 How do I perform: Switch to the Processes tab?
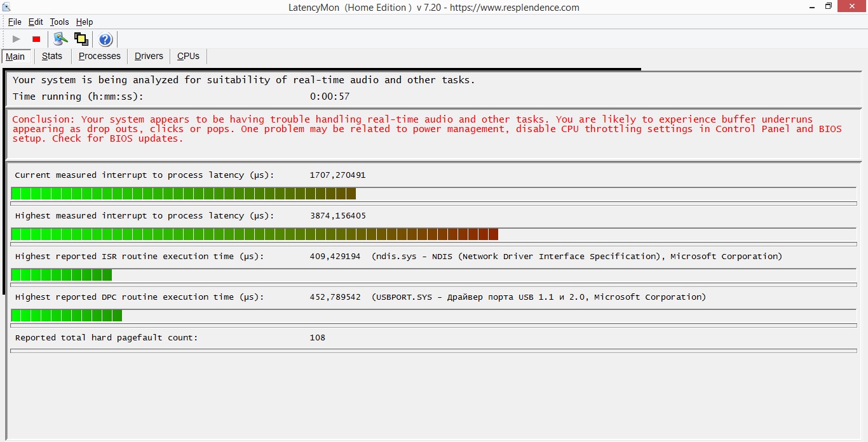(x=99, y=56)
